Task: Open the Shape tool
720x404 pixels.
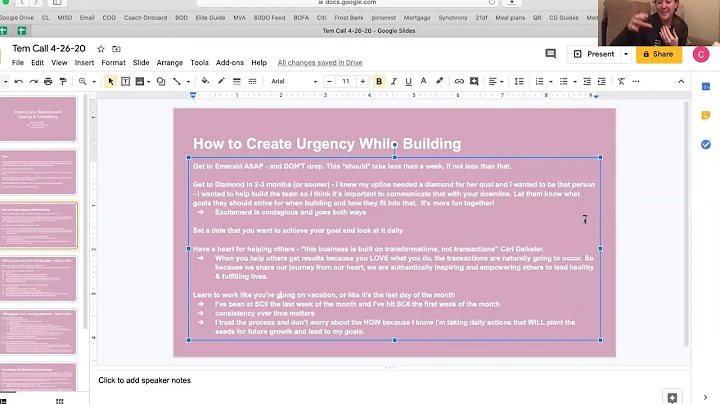Action: pyautogui.click(x=161, y=81)
